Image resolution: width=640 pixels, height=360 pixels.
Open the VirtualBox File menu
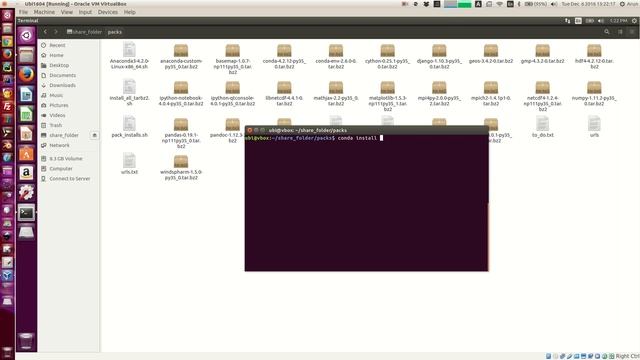(23, 12)
